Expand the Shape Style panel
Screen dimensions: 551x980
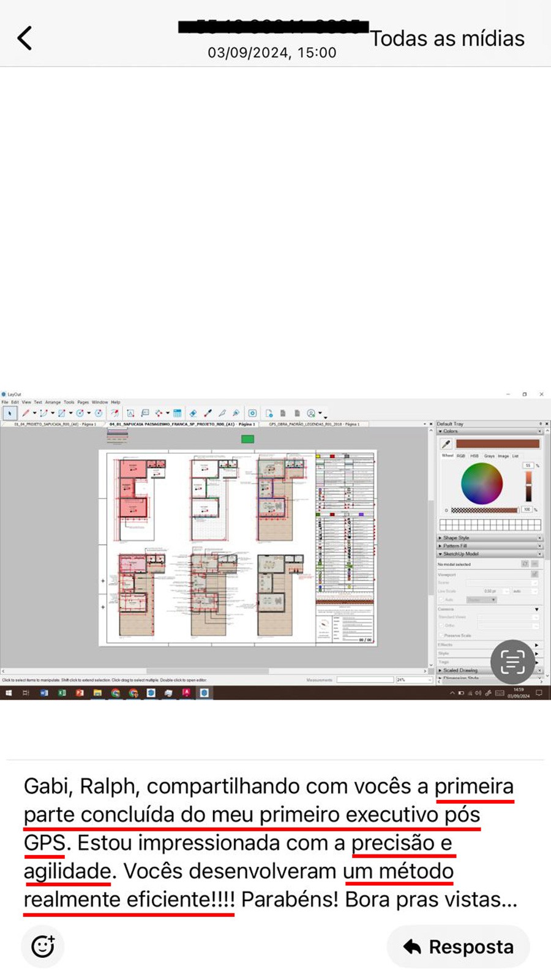point(440,538)
